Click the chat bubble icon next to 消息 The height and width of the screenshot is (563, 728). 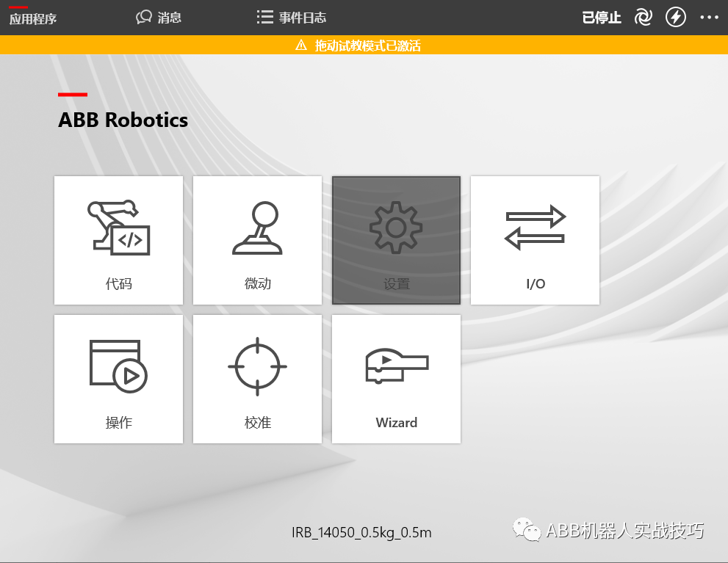144,17
